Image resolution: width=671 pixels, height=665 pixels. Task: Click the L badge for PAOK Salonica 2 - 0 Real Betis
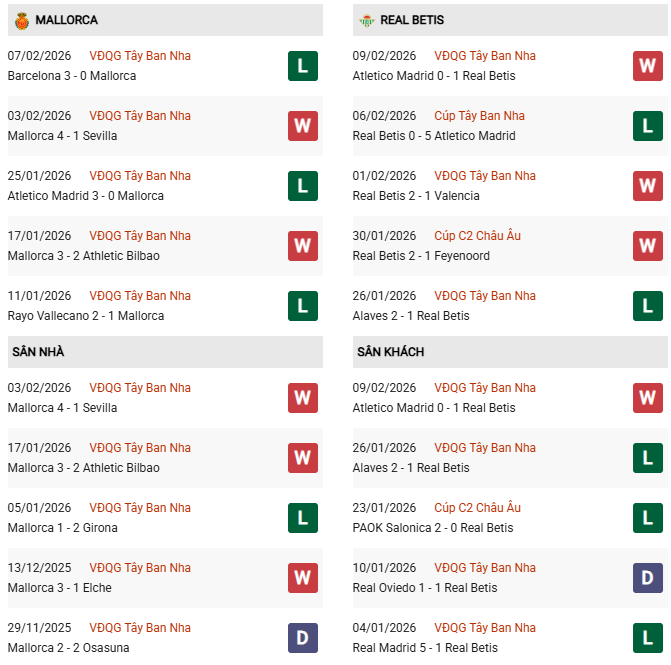pyautogui.click(x=648, y=518)
